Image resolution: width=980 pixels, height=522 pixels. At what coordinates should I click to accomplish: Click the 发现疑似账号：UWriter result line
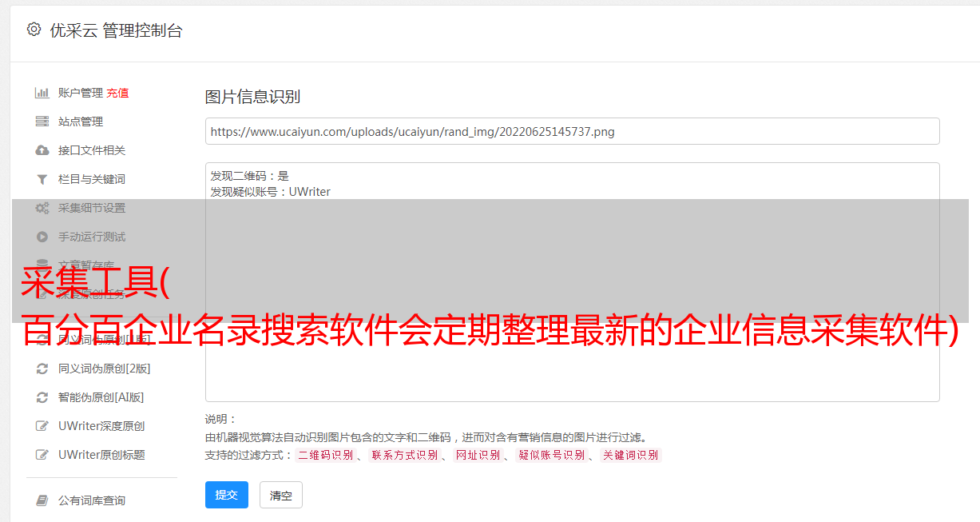pyautogui.click(x=271, y=192)
